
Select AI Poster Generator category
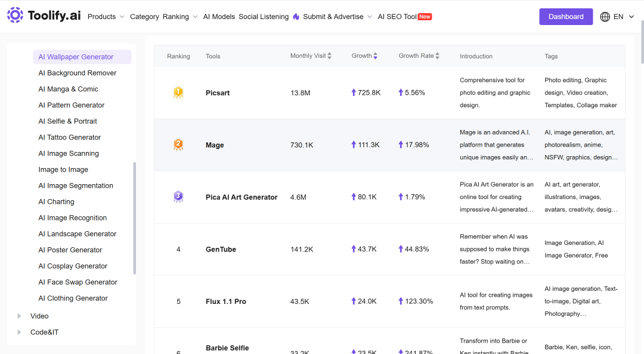[x=70, y=250]
